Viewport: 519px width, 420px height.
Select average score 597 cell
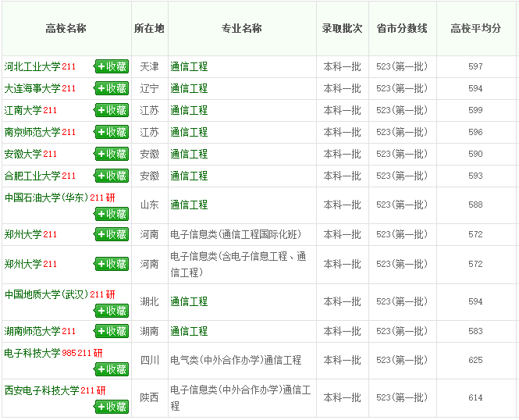[x=475, y=66]
